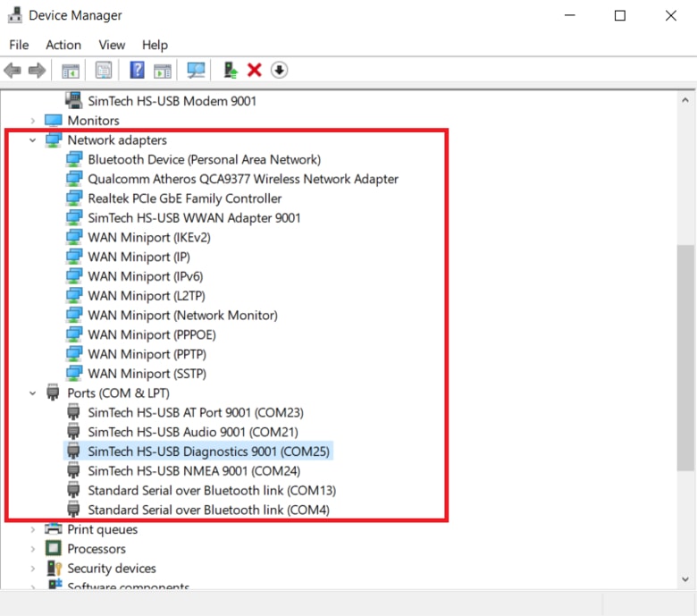The height and width of the screenshot is (616, 697).
Task: Click the Processors chip icon
Action: [x=54, y=548]
